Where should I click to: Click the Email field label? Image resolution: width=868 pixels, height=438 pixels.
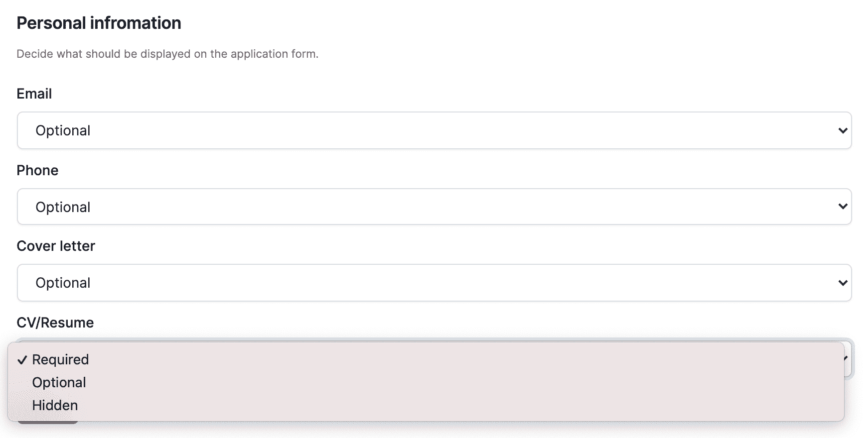[x=34, y=94]
